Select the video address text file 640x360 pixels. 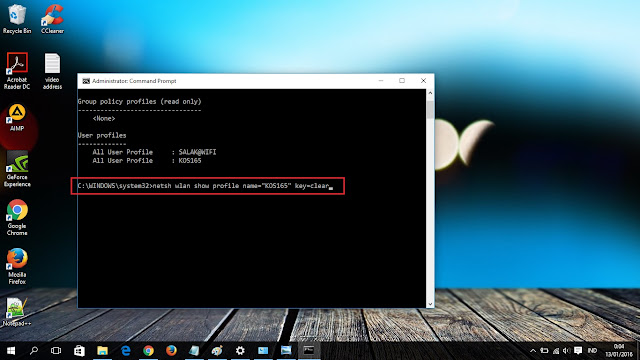[52, 71]
